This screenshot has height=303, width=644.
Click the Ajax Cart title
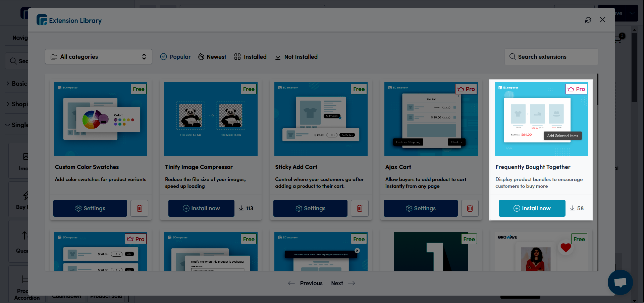click(398, 167)
